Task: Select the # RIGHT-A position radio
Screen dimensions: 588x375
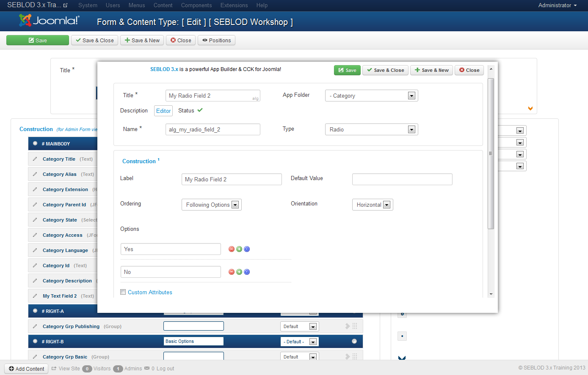Action: [x=35, y=311]
